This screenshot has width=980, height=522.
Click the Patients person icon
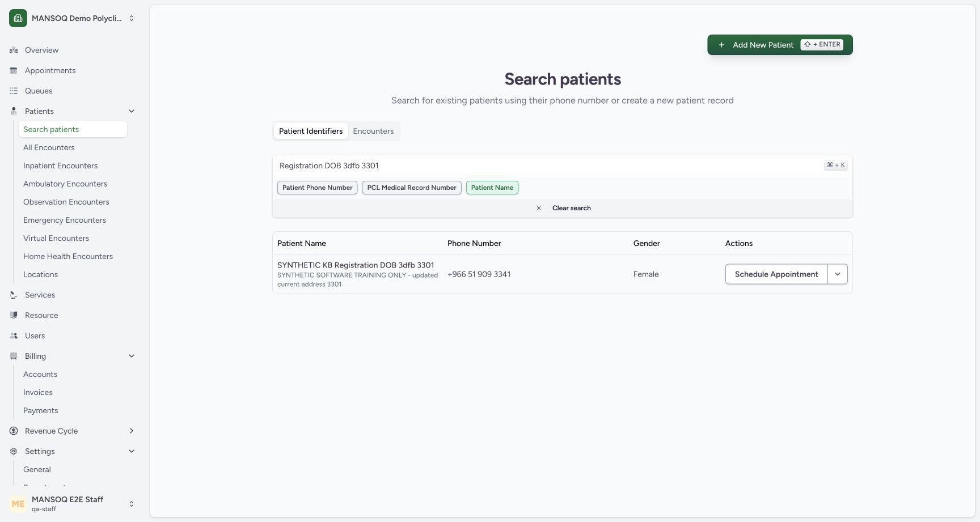(14, 111)
